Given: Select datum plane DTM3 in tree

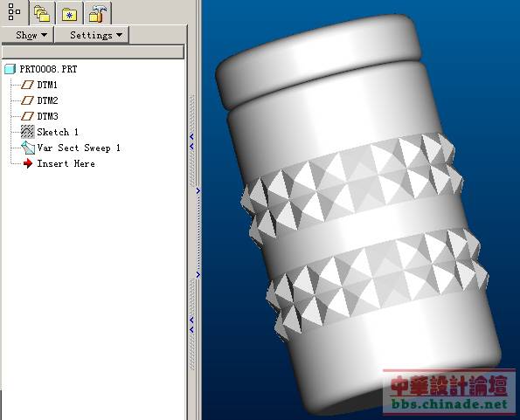Looking at the screenshot, I should click(47, 116).
